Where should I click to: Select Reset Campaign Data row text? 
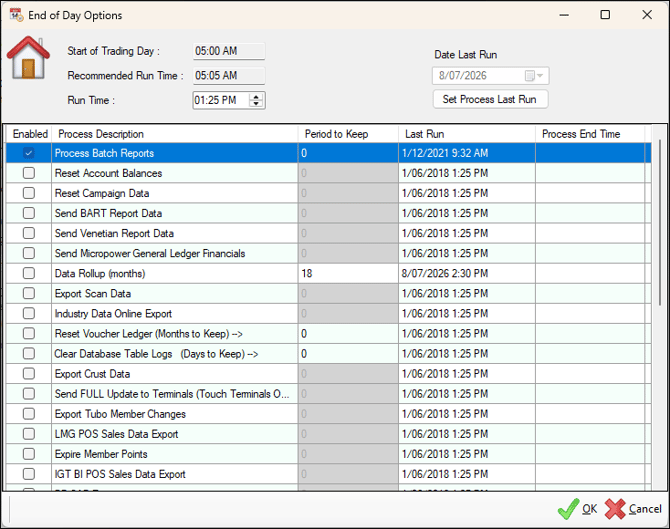(102, 193)
